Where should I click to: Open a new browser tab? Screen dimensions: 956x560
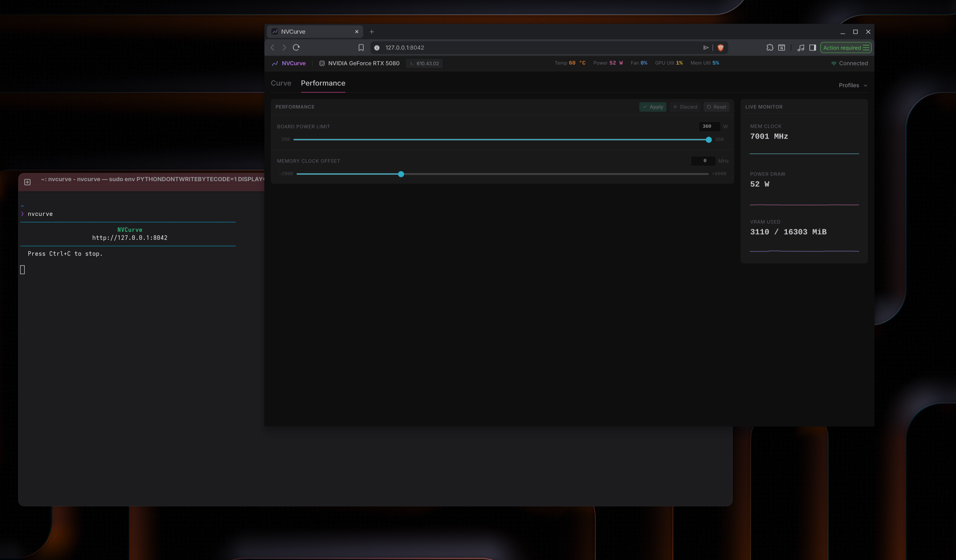[x=372, y=32]
